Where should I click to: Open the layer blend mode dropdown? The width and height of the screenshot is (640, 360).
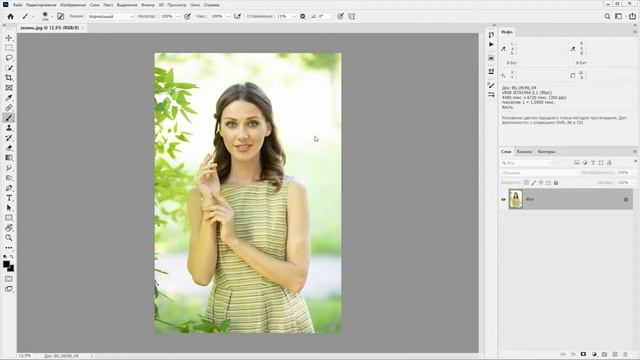(540, 173)
